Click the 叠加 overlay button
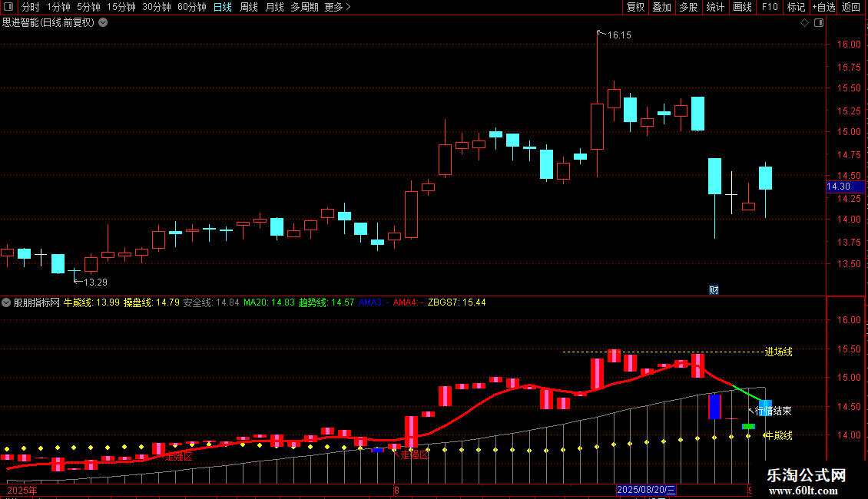 tap(661, 7)
